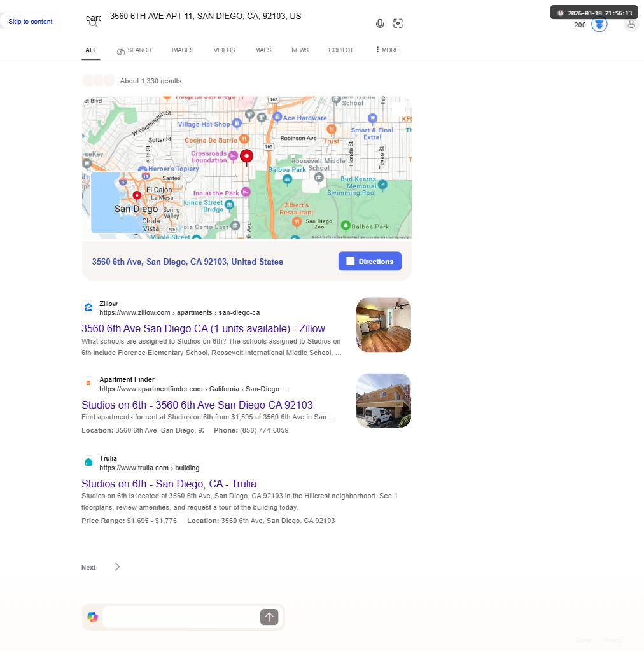The image size is (644, 651).
Task: Click the Quince Street Bridge marker
Action: pyautogui.click(x=229, y=205)
